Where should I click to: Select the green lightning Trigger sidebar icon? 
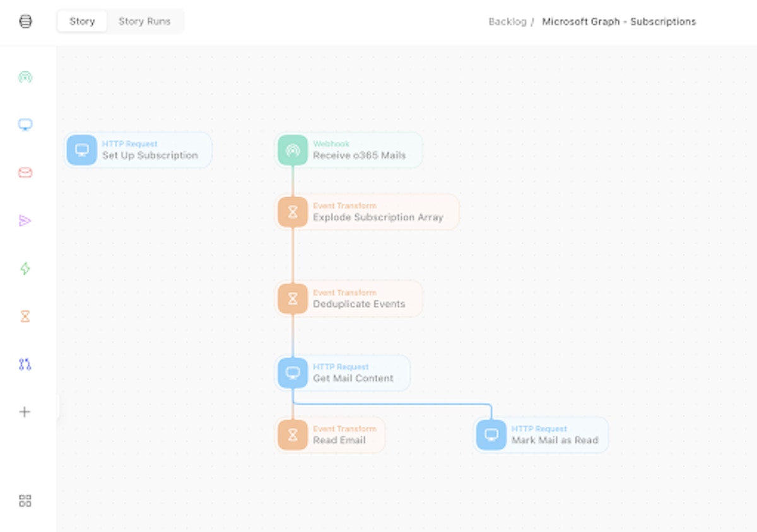(25, 269)
